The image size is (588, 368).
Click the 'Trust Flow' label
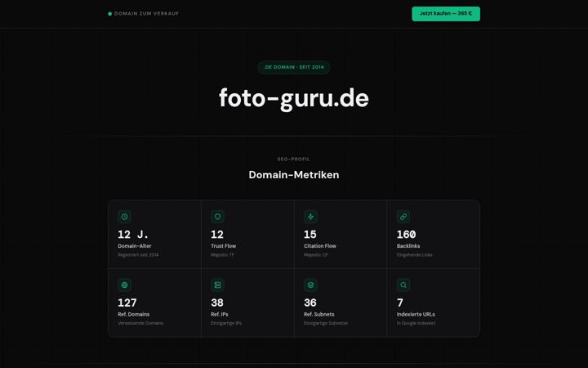point(224,246)
